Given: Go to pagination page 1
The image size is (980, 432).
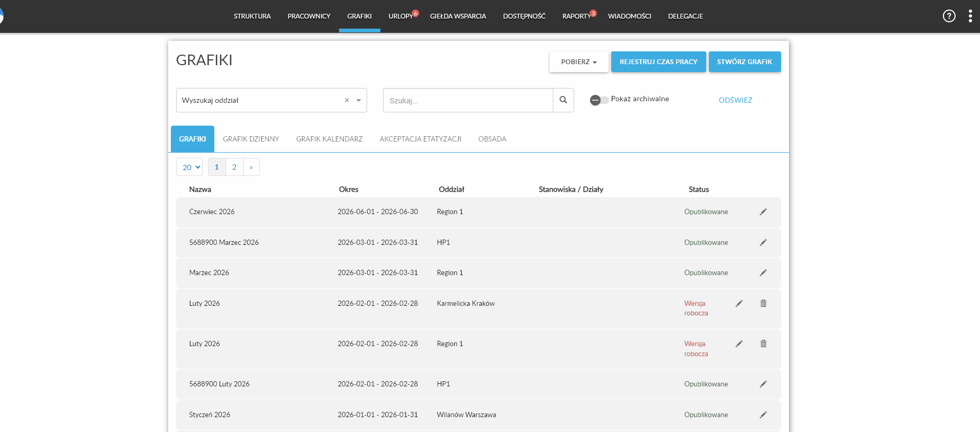Looking at the screenshot, I should pyautogui.click(x=216, y=167).
